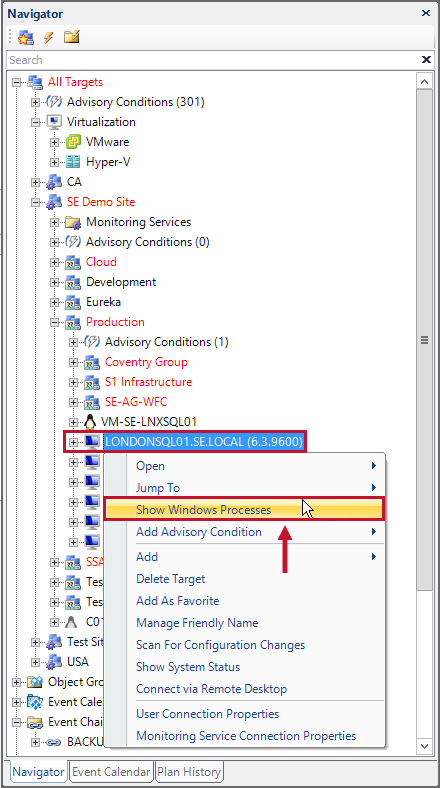
Task: Click inside the Search field
Action: [213, 60]
